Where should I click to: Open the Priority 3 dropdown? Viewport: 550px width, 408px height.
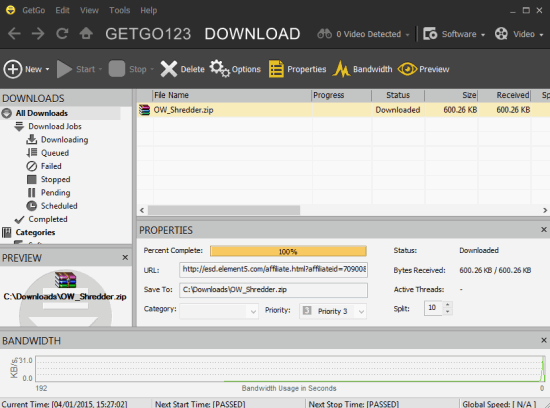point(333,311)
